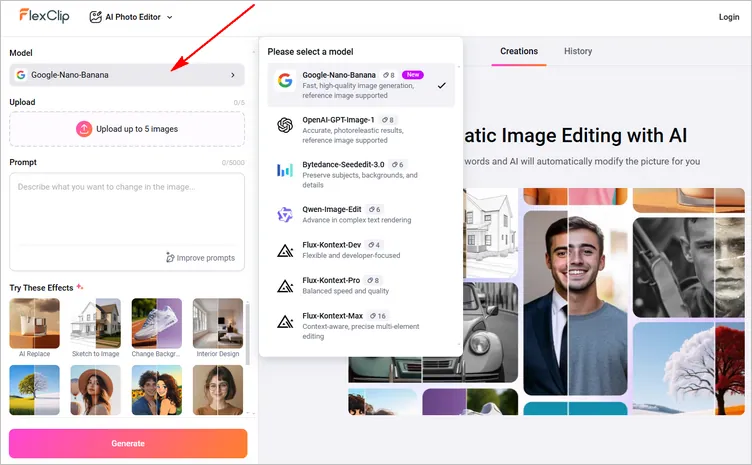Image resolution: width=752 pixels, height=465 pixels.
Task: Switch to the History tab
Action: pos(578,51)
